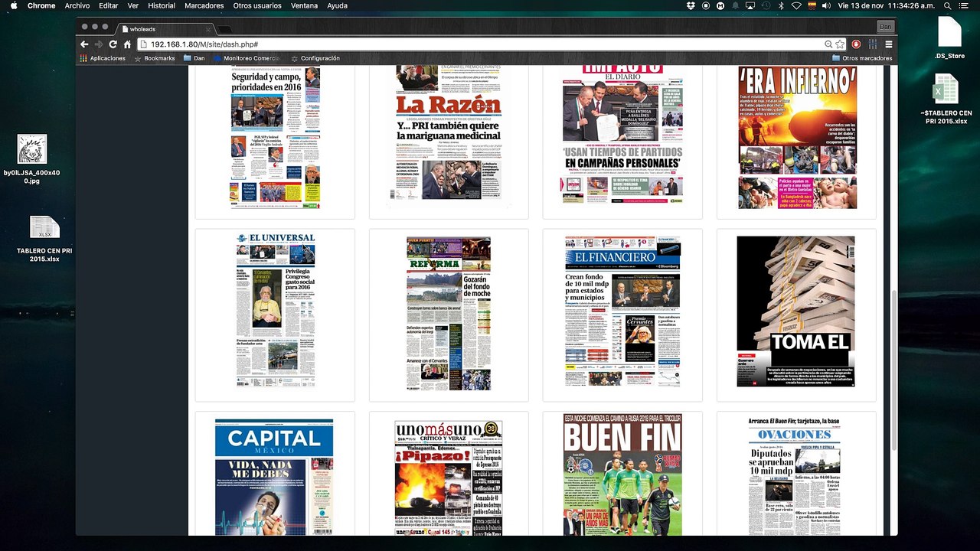The image size is (980, 551).
Task: Open the 'TOMA EL' cover thumbnail
Action: pyautogui.click(x=795, y=311)
